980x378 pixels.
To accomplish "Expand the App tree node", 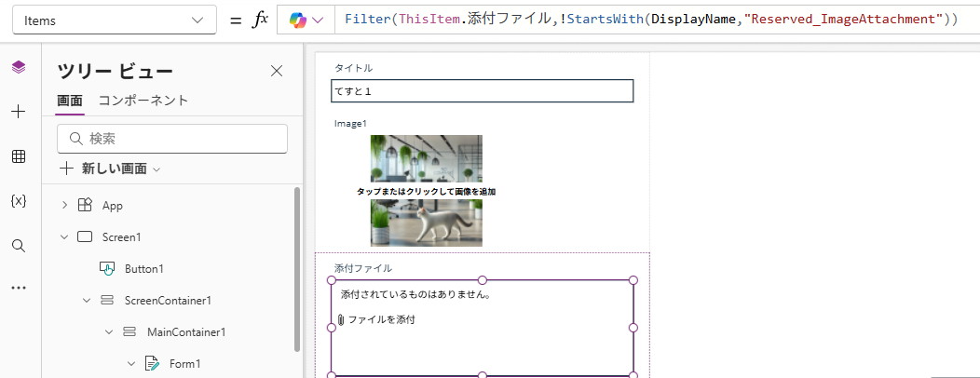I will point(64,205).
